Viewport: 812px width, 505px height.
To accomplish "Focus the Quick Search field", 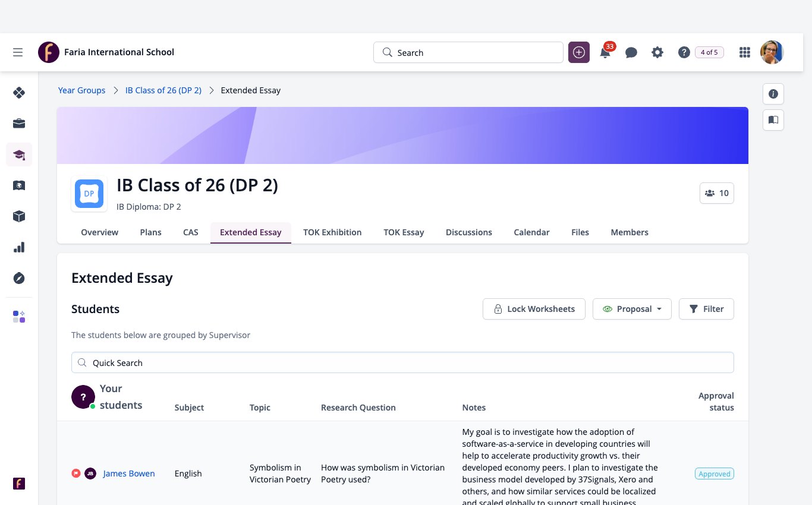I will click(402, 362).
